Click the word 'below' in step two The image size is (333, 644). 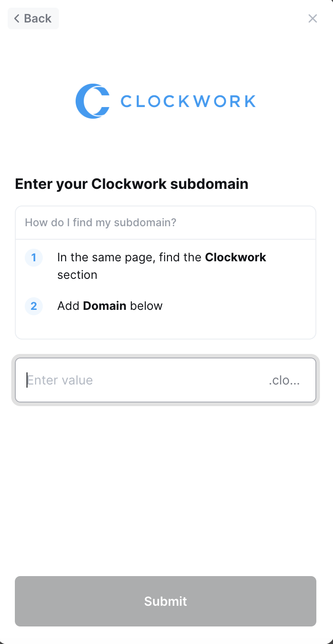coord(146,306)
